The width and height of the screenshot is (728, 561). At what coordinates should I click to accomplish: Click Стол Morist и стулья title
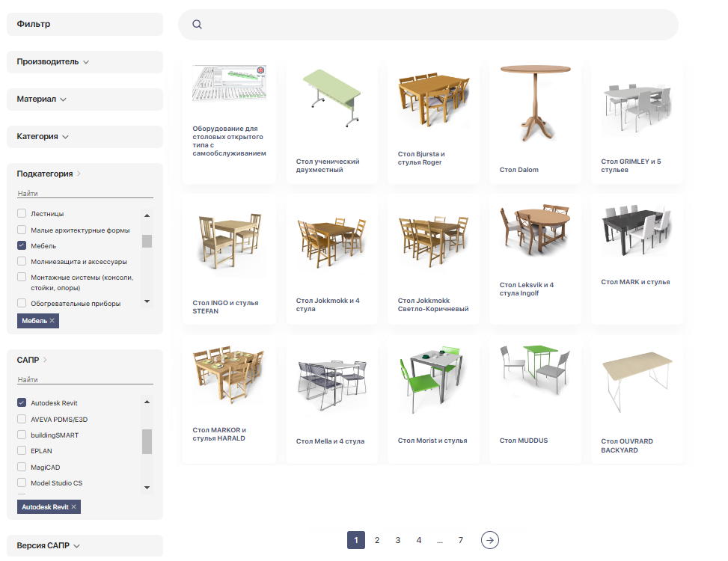point(432,441)
